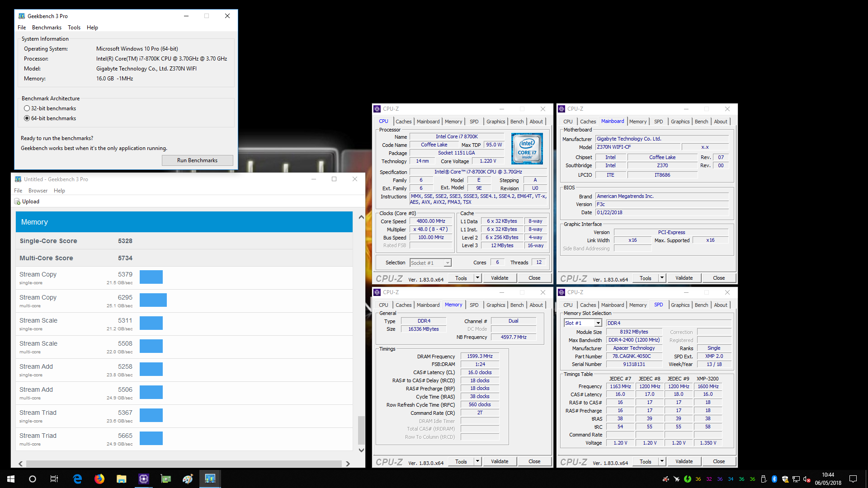This screenshot has height=488, width=868.
Task: Click the scroll down arrow in Geekbench results
Action: pyautogui.click(x=361, y=450)
